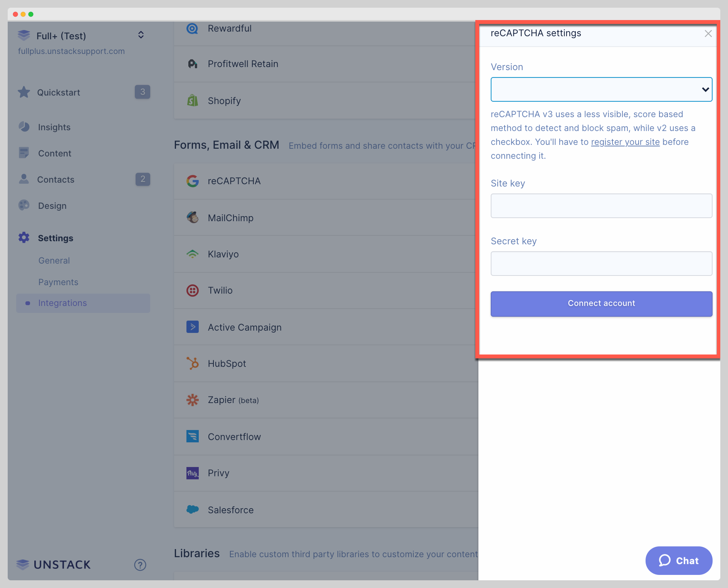
Task: Open the Chat widget
Action: coord(679,561)
